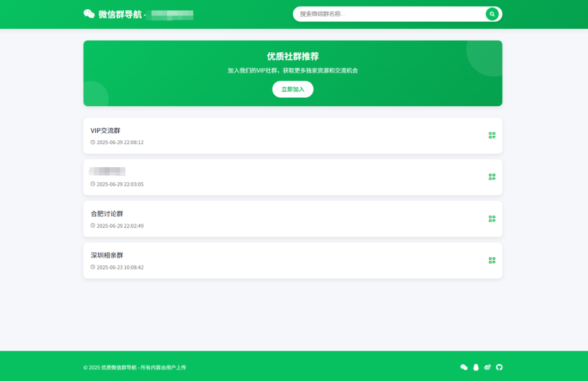Open the QR code for VIP交流群
This screenshot has height=381, width=588.
[492, 136]
